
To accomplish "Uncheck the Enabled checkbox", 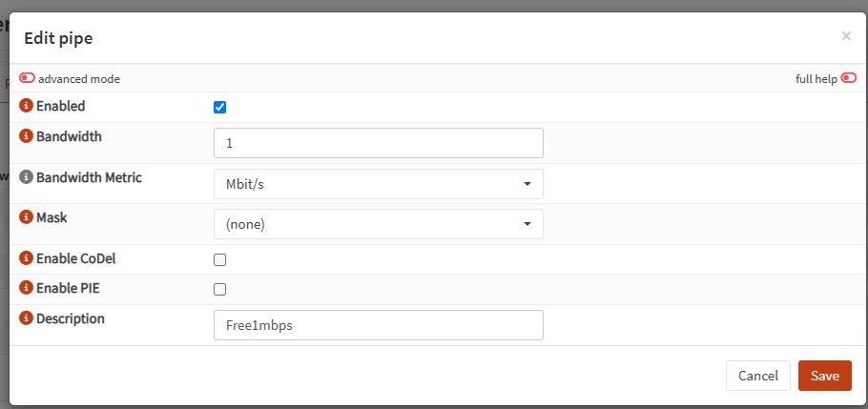I will 219,108.
